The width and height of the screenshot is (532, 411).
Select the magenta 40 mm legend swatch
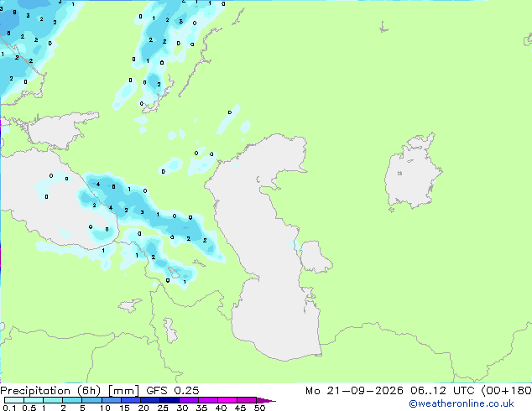point(227,400)
